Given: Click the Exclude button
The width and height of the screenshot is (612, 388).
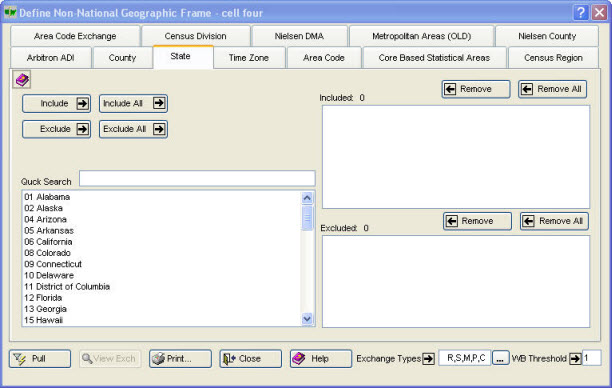Looking at the screenshot, I should click(x=57, y=129).
